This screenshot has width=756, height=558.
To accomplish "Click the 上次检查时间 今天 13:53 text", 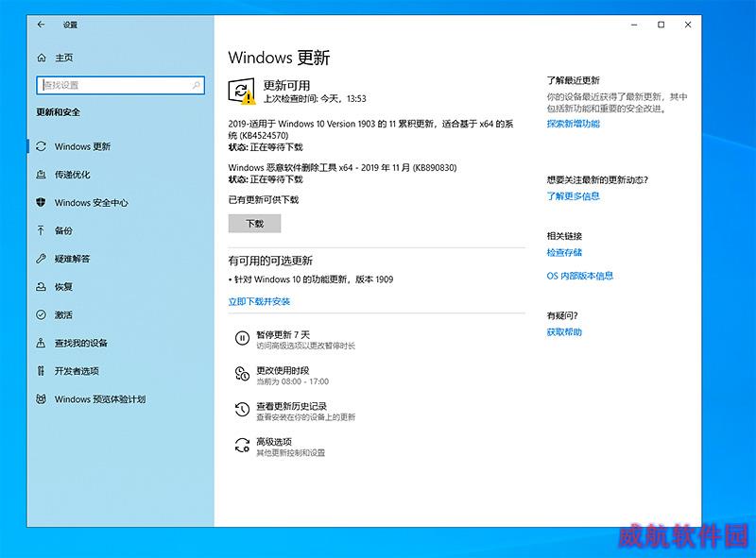I will click(315, 99).
